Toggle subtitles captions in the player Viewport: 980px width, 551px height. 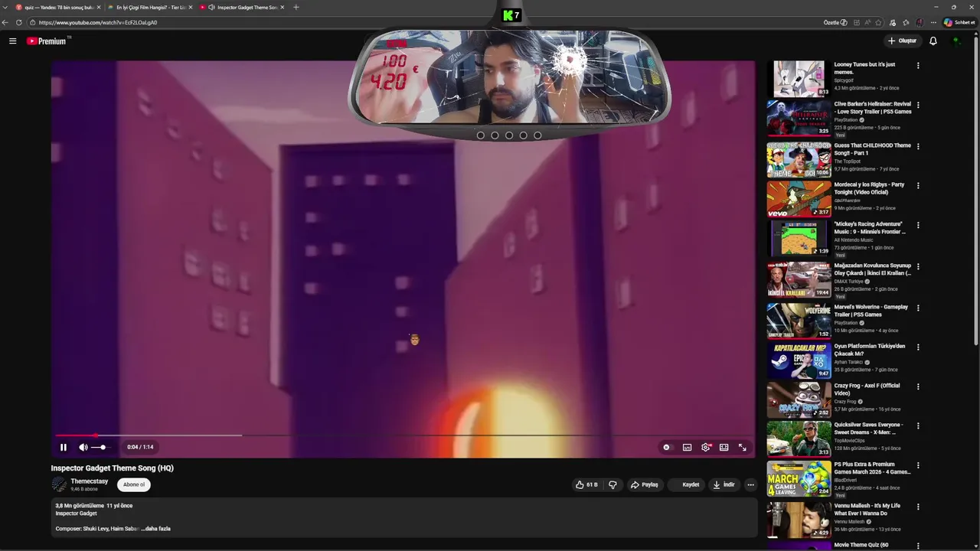click(687, 447)
